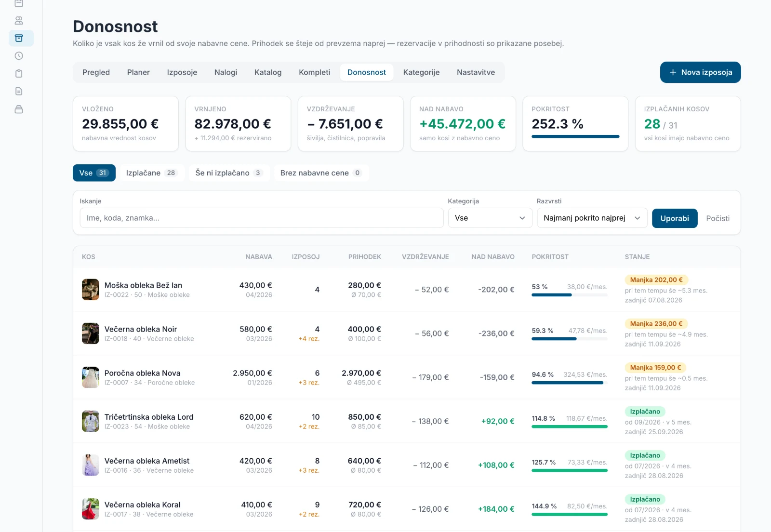This screenshot has width=771, height=532.
Task: Click Večerna obleka Koral thumbnail
Action: [x=91, y=509]
